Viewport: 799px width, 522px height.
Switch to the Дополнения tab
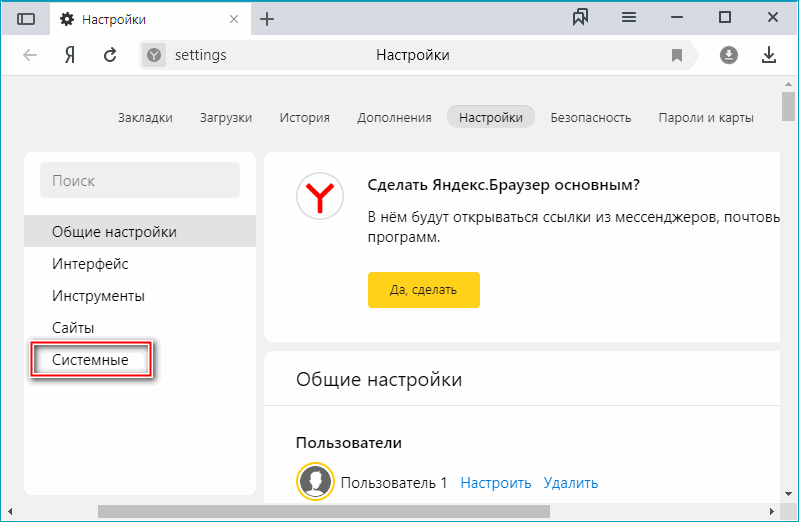click(x=394, y=118)
